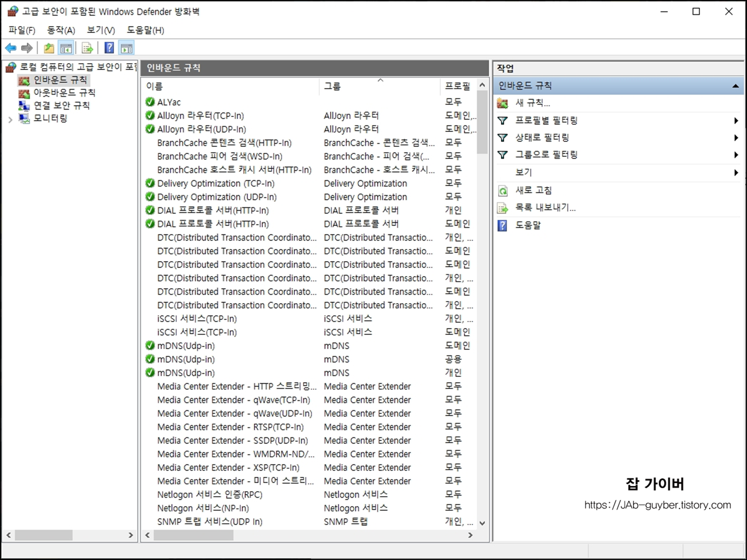Select 연결 보안 규칙 in the tree
The width and height of the screenshot is (747, 560).
click(61, 105)
